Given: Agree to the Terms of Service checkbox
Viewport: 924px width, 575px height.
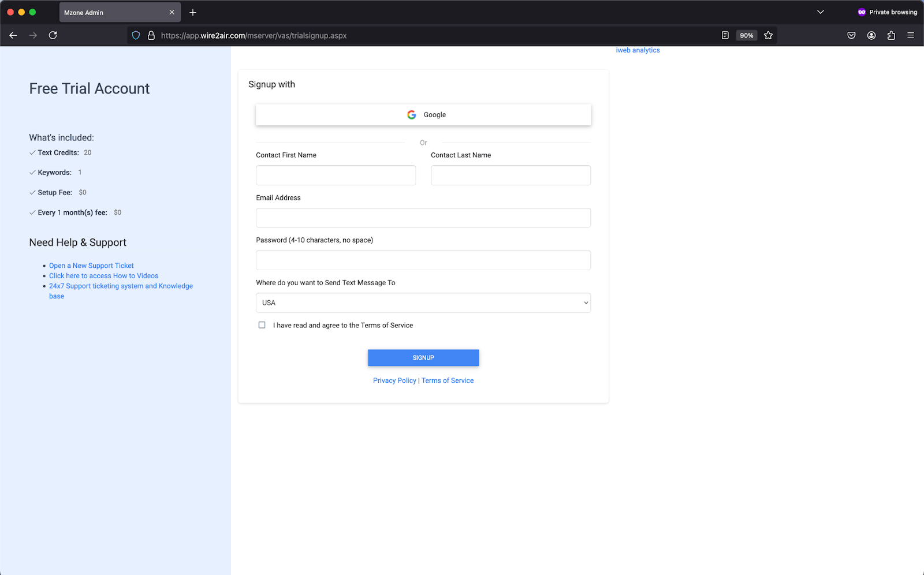Looking at the screenshot, I should [x=262, y=325].
